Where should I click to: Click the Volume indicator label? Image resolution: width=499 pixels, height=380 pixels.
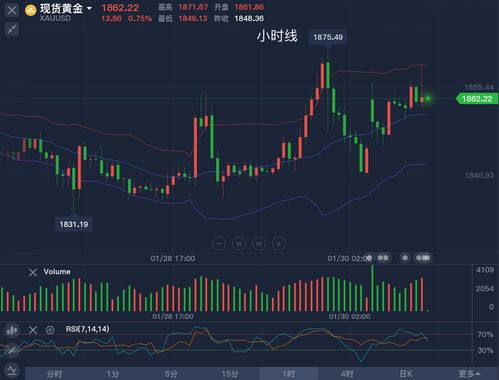(57, 272)
